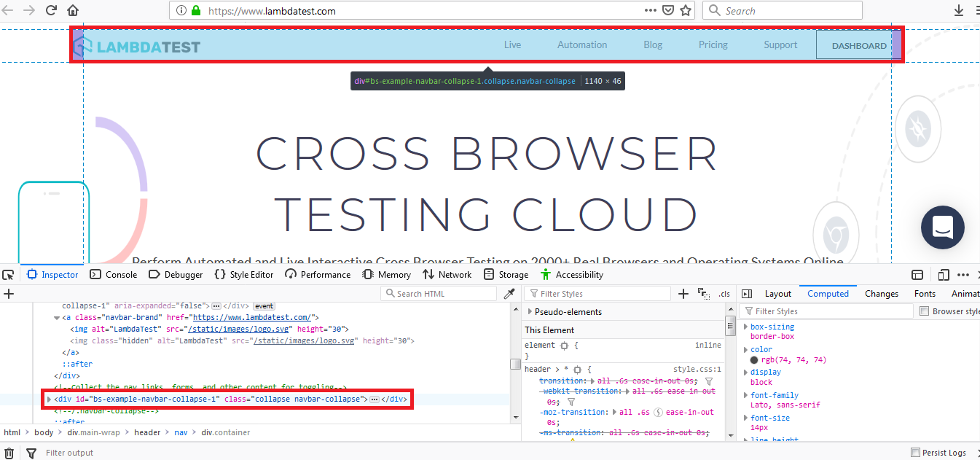The height and width of the screenshot is (460, 980).
Task: Clear the console output with trash icon
Action: click(x=10, y=453)
